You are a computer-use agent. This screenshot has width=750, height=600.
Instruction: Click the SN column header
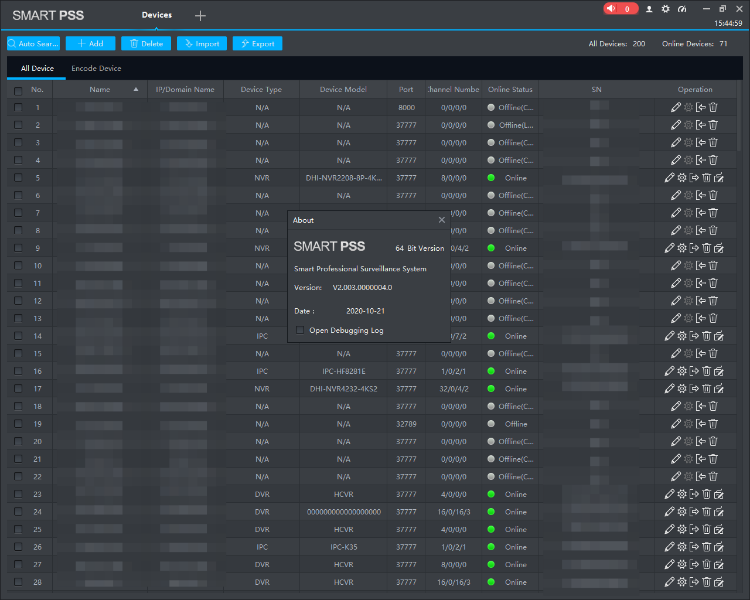pos(596,89)
